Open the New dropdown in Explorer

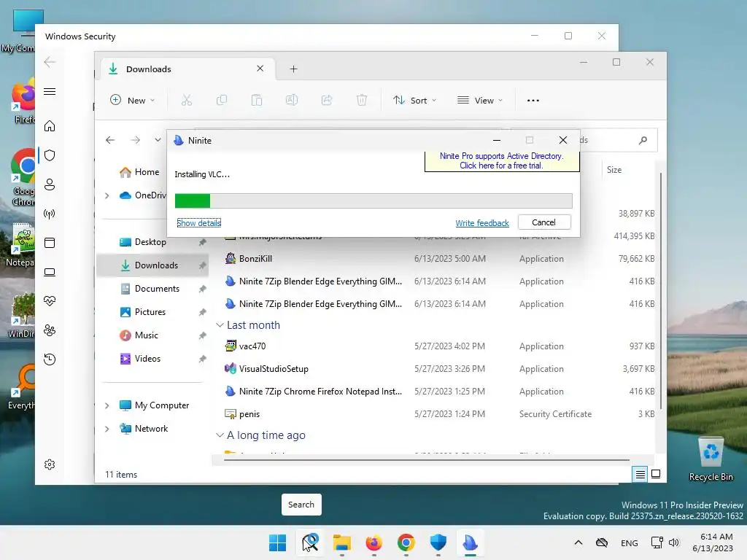tap(133, 100)
